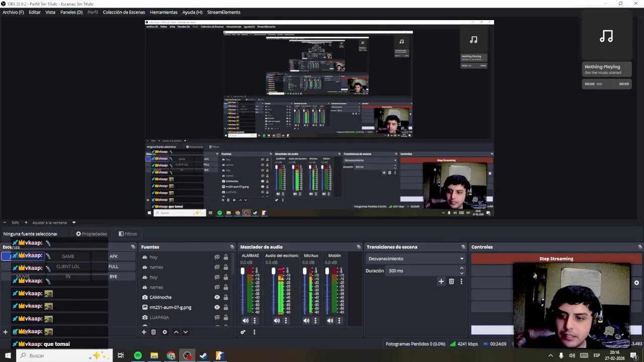
Task: Open the settings gear in Controles panel
Action: click(x=636, y=283)
